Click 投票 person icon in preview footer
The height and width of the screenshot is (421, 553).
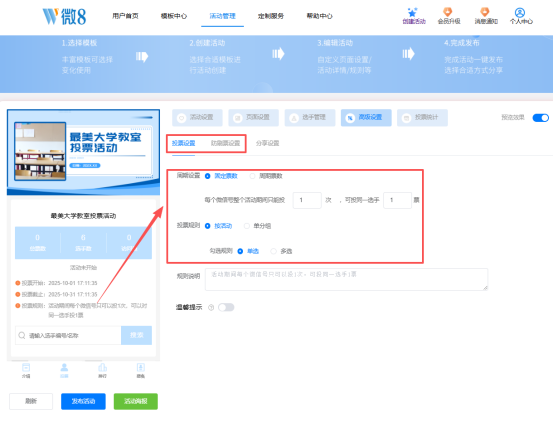(x=64, y=367)
